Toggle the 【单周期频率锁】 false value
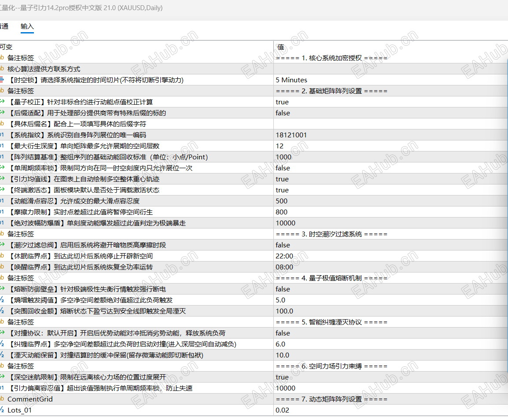Viewport: 508px width, 420px height. (x=283, y=168)
